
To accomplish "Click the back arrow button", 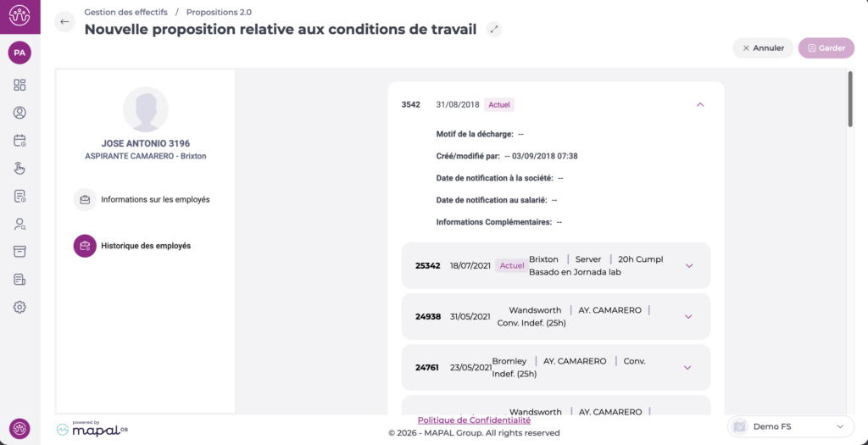I will pyautogui.click(x=65, y=22).
